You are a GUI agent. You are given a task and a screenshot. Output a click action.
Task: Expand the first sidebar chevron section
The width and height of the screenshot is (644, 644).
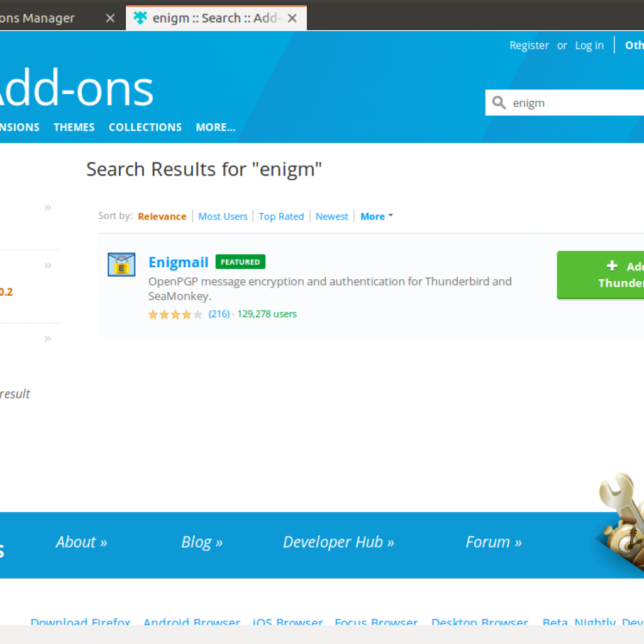coord(48,208)
